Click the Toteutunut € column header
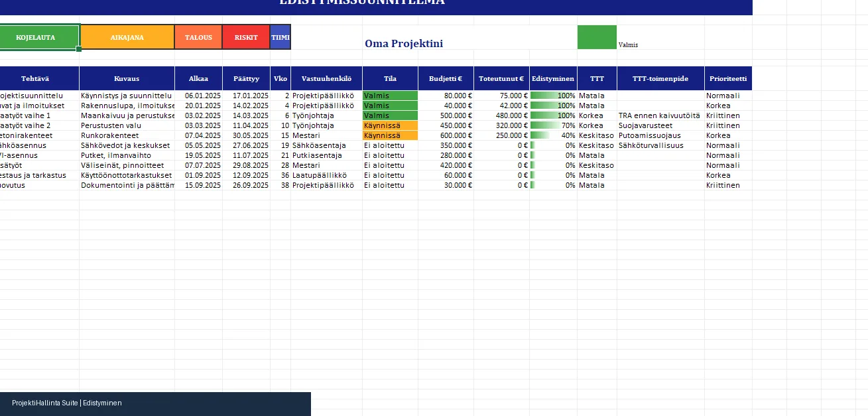 [501, 78]
